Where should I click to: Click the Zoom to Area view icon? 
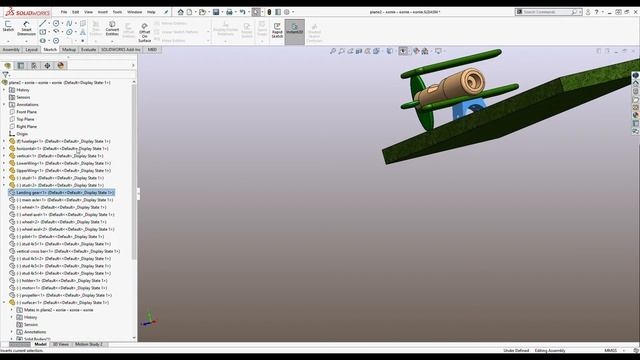[342, 51]
